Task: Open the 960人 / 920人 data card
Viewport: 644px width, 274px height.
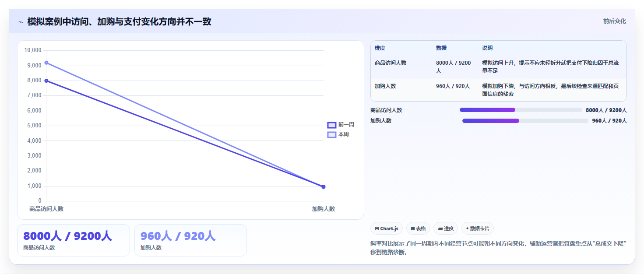Action: pyautogui.click(x=190, y=240)
